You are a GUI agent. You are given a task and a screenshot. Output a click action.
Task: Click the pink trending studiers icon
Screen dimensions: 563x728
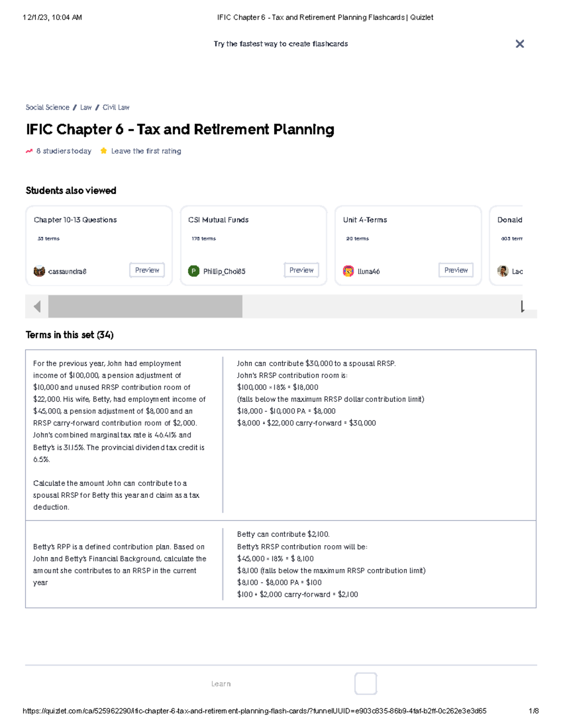click(29, 150)
